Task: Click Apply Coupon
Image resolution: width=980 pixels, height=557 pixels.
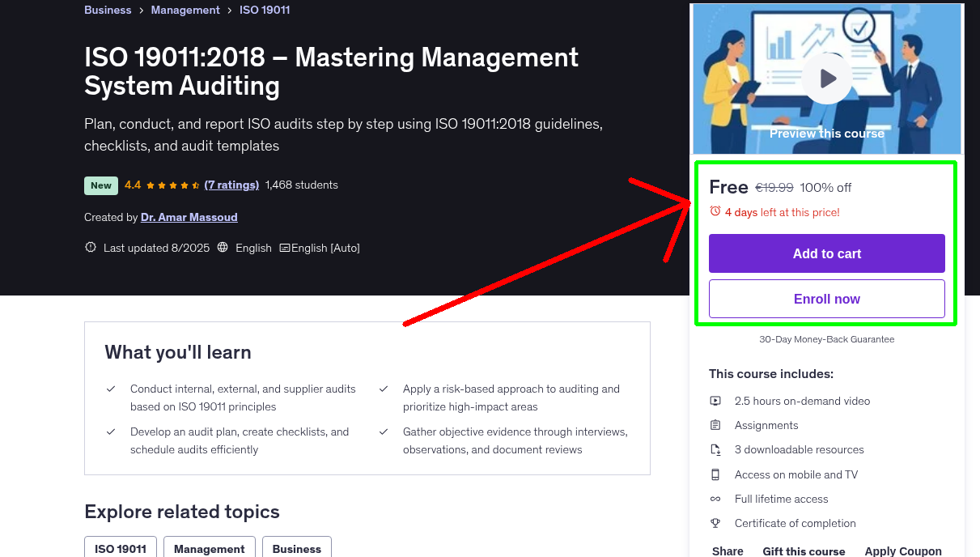Action: pyautogui.click(x=902, y=551)
